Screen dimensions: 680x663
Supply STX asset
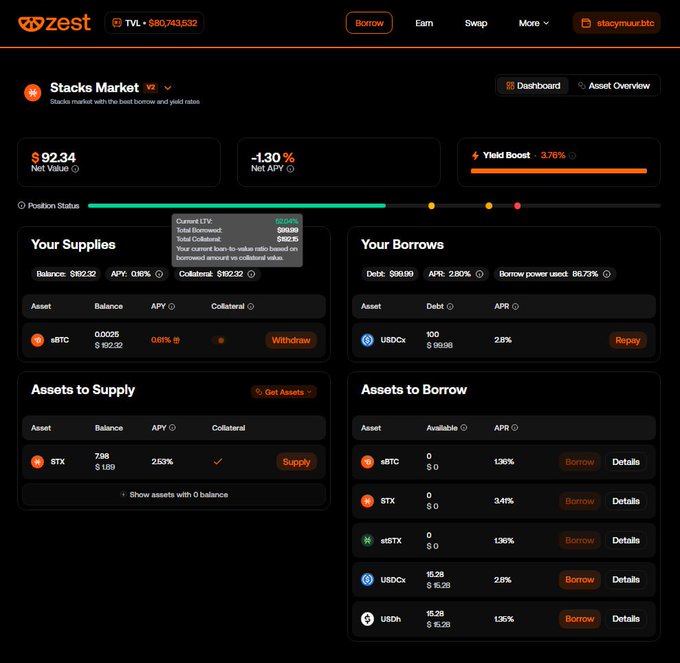(296, 462)
